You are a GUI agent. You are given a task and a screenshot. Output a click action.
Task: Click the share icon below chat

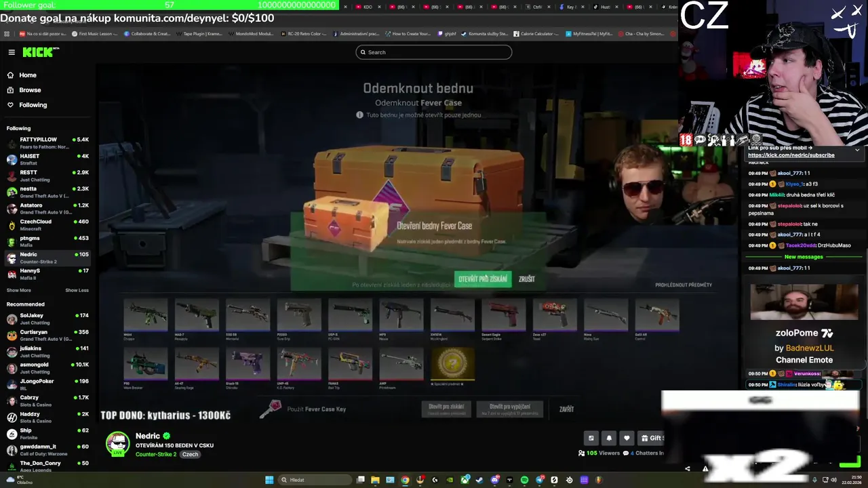pos(687,468)
